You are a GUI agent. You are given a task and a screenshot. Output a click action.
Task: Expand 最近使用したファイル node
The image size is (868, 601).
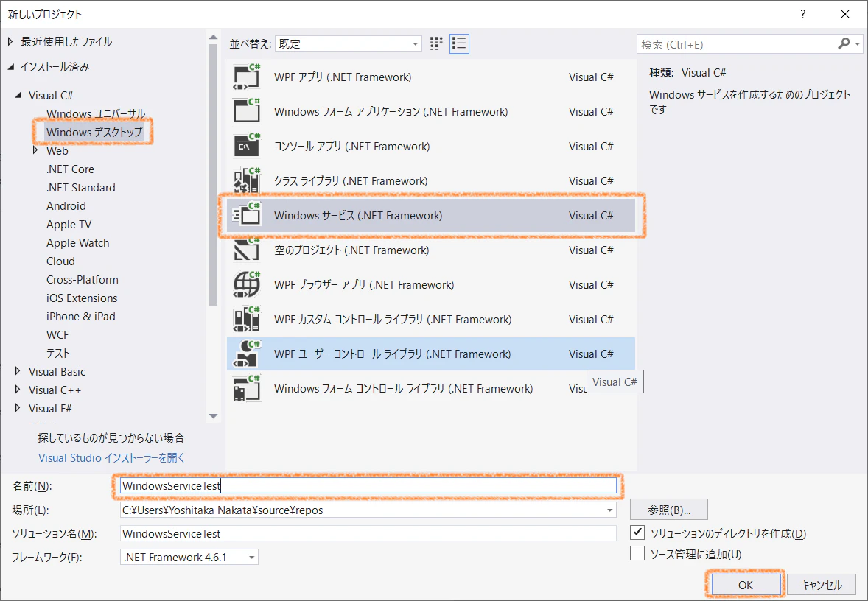tap(10, 41)
